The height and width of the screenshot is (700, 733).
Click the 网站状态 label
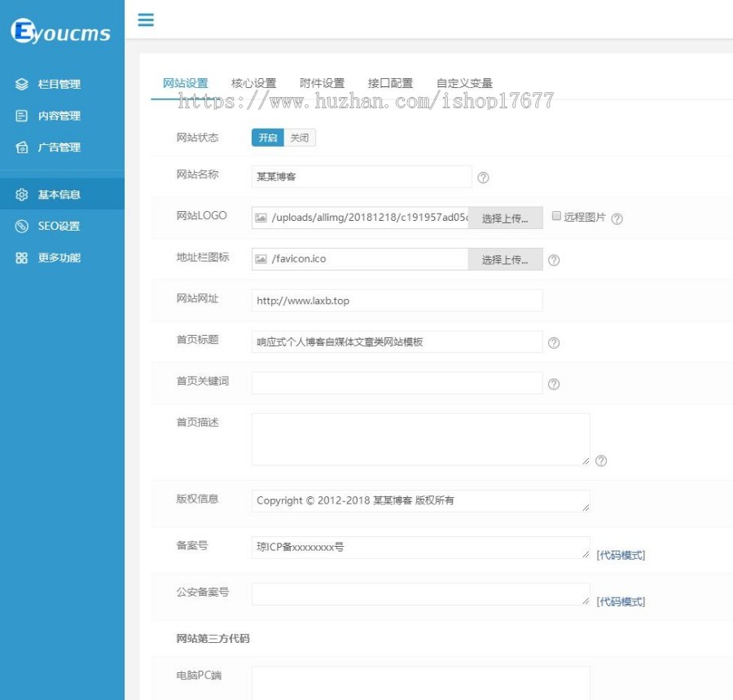(197, 138)
